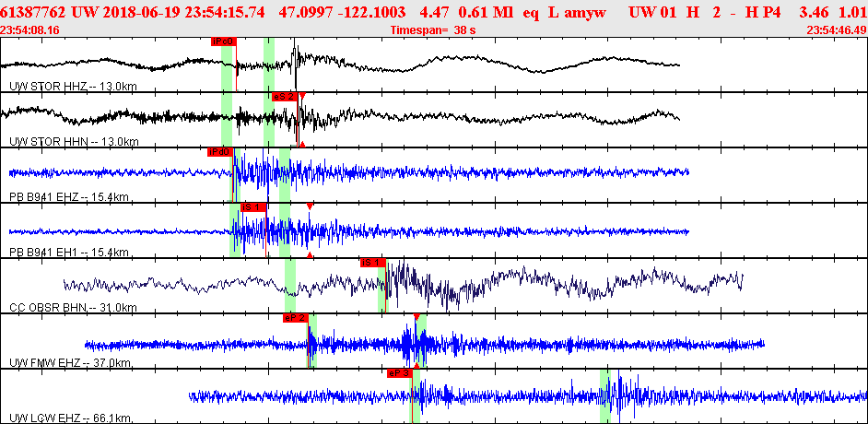Click the start time 23:54:08.16

click(x=30, y=29)
